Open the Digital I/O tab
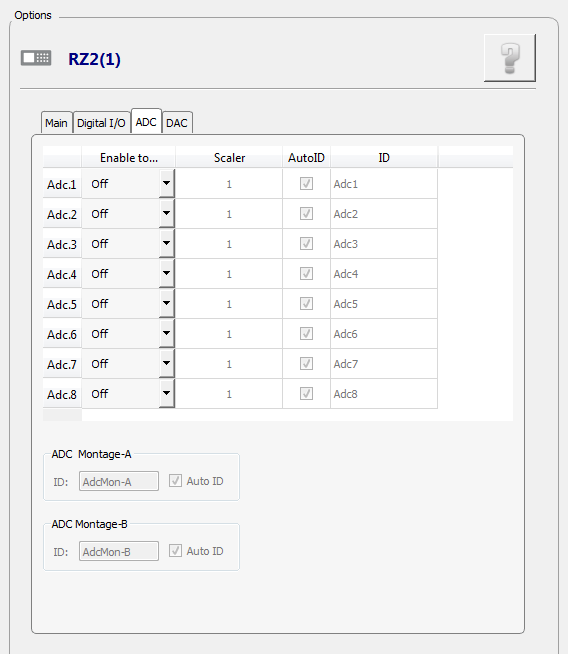Viewport: 568px width, 654px height. 101,123
